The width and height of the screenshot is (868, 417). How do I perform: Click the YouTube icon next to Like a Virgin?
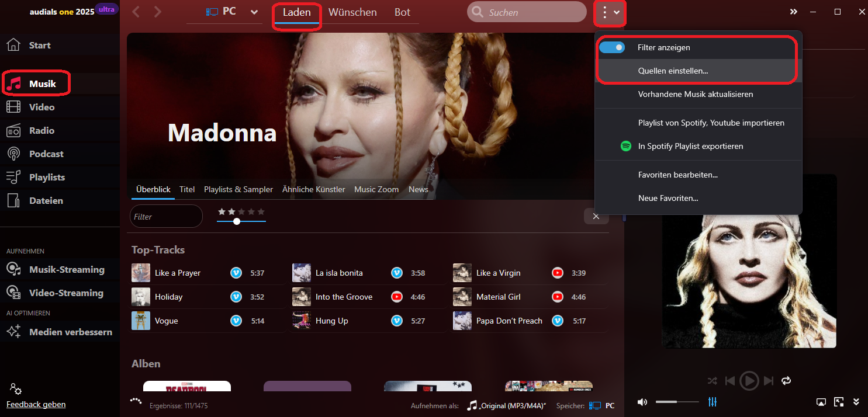click(x=558, y=273)
